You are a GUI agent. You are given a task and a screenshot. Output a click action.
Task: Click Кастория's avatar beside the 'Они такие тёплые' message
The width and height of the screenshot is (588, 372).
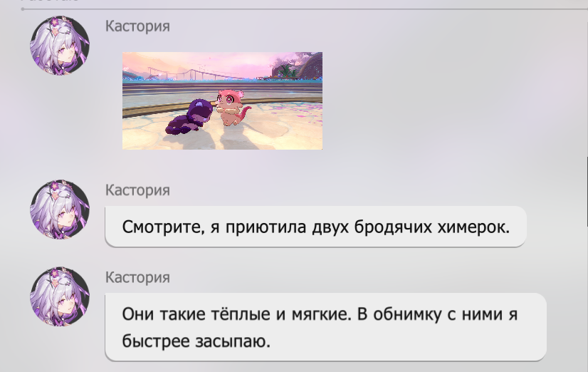pos(60,296)
